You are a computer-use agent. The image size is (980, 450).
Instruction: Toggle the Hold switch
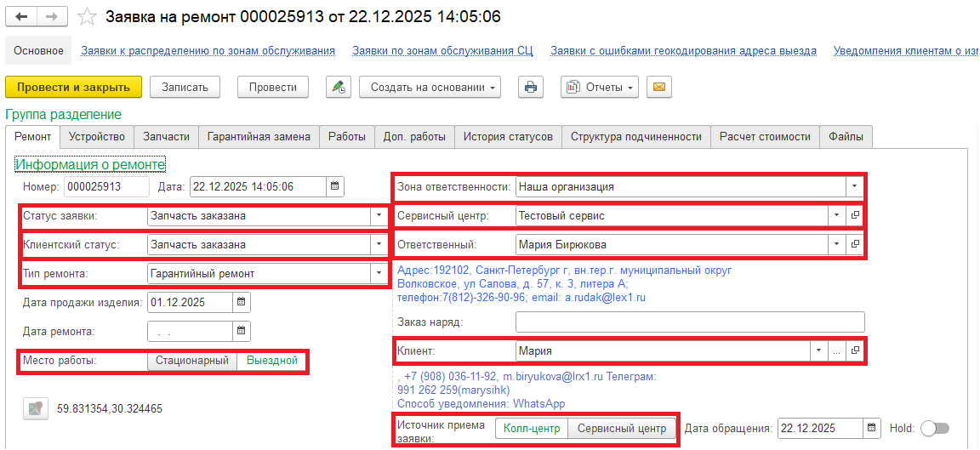(x=934, y=428)
